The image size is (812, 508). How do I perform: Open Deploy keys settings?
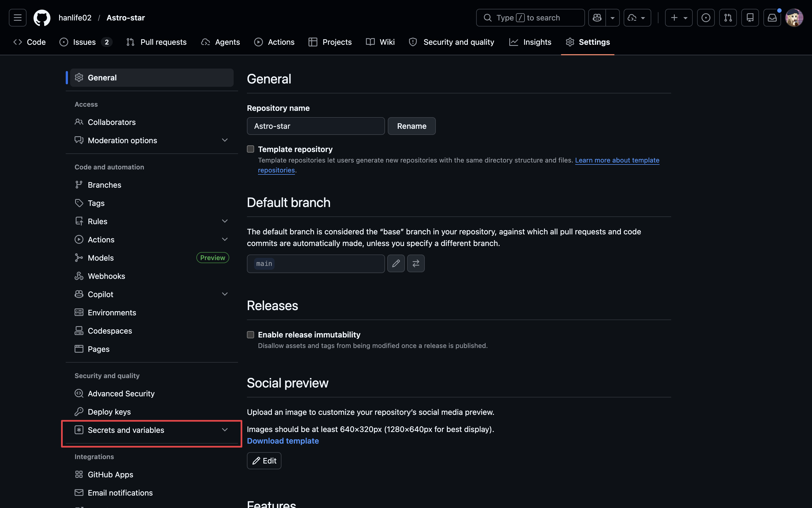coord(152,412)
